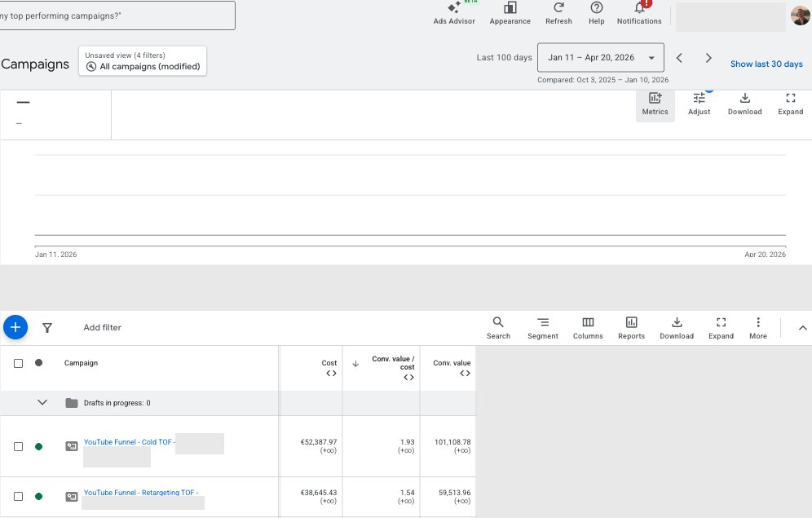This screenshot has height=518, width=812.
Task: Click the Drafts folder icon
Action: click(x=72, y=402)
